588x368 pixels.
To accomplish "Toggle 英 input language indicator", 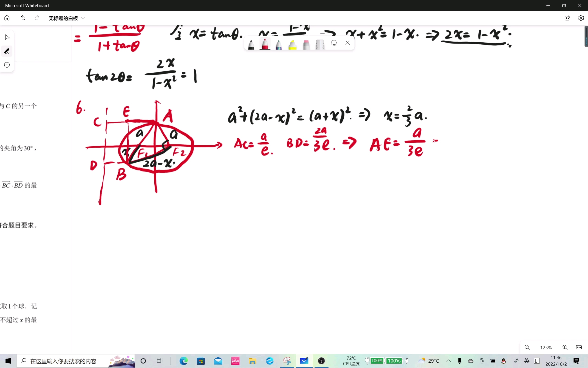I will pos(527,361).
